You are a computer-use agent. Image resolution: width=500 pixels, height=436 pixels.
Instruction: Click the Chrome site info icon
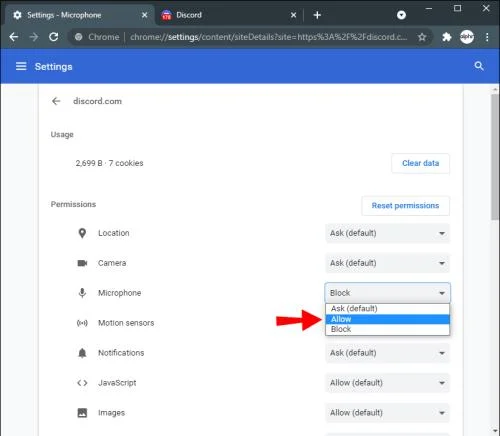point(79,37)
